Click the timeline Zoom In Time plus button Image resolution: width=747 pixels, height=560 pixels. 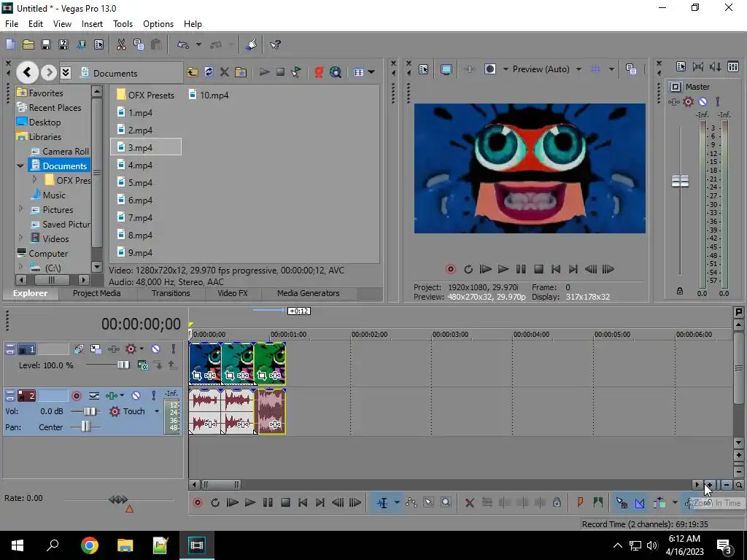(x=709, y=485)
